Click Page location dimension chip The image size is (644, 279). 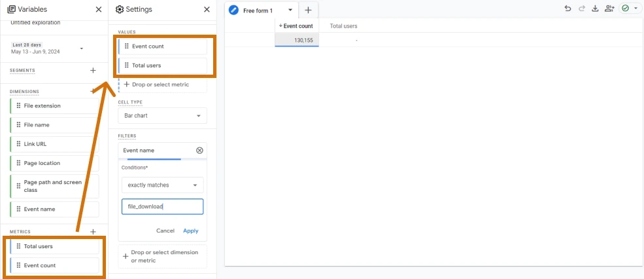click(x=54, y=163)
